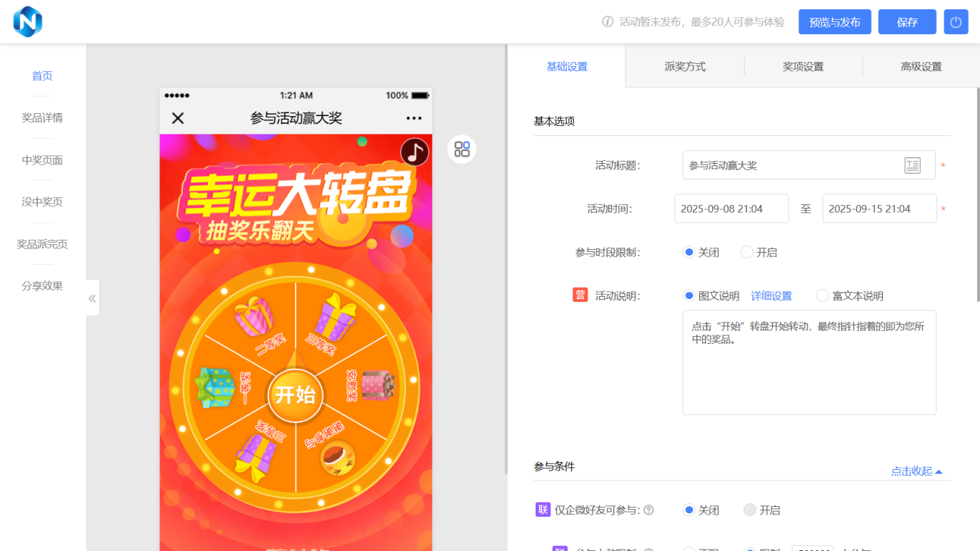Screen dimensions: 980x551
Task: Click the help question mark beside 仅企微好友可参与
Action: 649,510
